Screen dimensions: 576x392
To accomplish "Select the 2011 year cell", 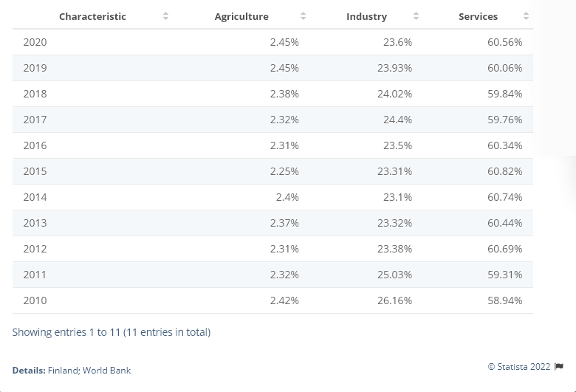I will [x=35, y=275].
